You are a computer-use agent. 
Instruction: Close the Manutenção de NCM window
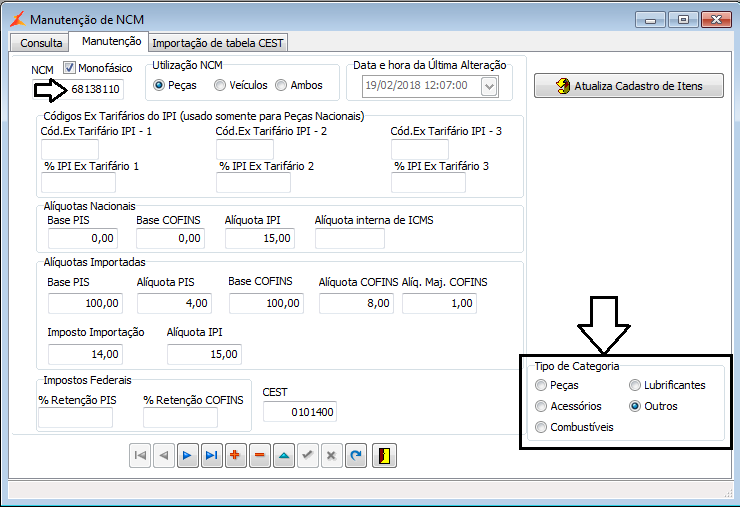[716, 20]
